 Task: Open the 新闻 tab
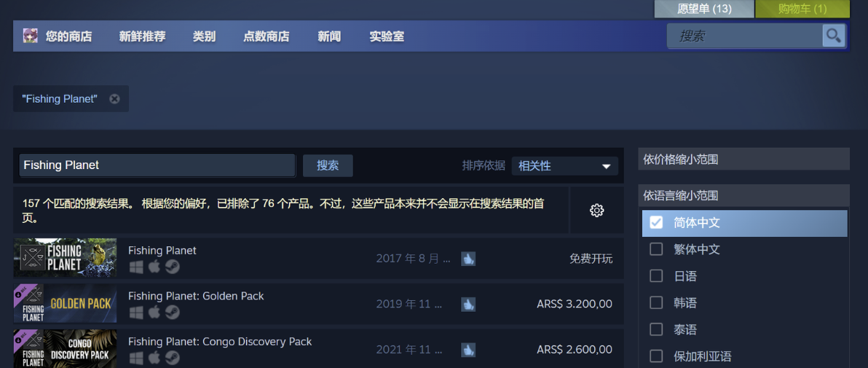click(x=329, y=36)
